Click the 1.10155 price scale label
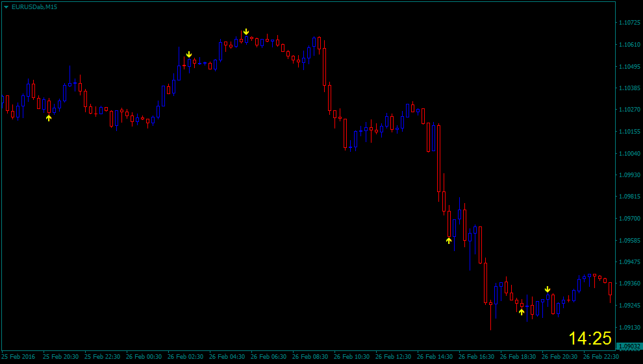The image size is (643, 364). (629, 132)
